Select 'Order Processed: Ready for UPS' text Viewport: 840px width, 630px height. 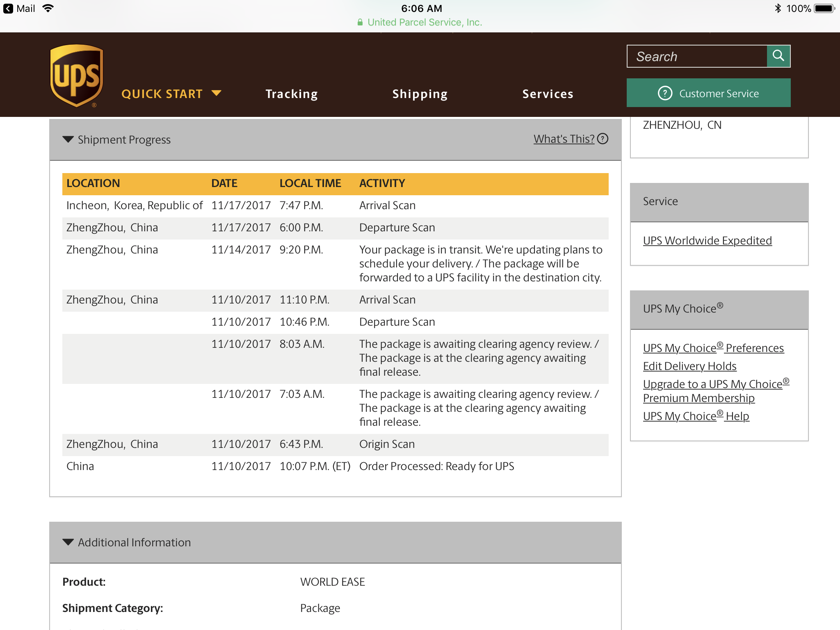(x=436, y=466)
